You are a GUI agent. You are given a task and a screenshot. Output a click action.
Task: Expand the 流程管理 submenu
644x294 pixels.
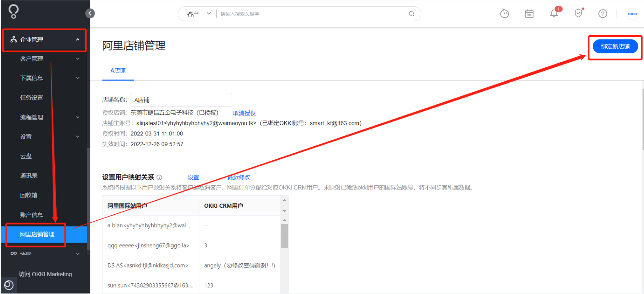pyautogui.click(x=78, y=117)
